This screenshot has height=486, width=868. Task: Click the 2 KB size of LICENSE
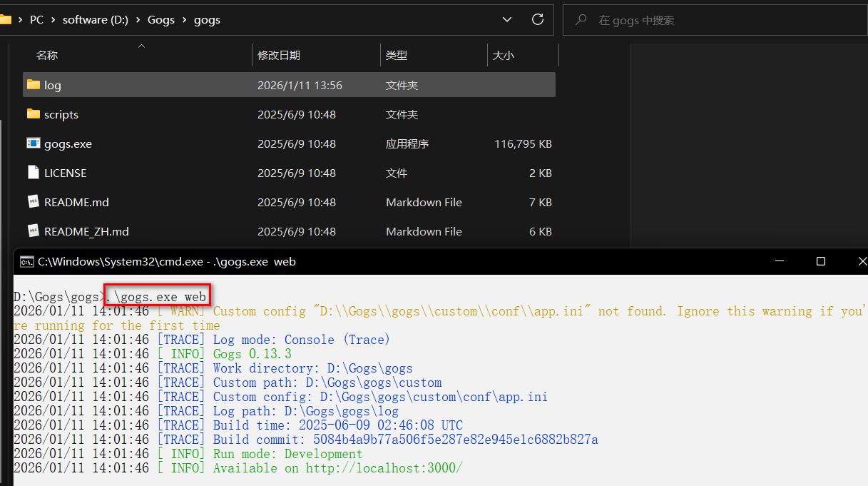(541, 173)
